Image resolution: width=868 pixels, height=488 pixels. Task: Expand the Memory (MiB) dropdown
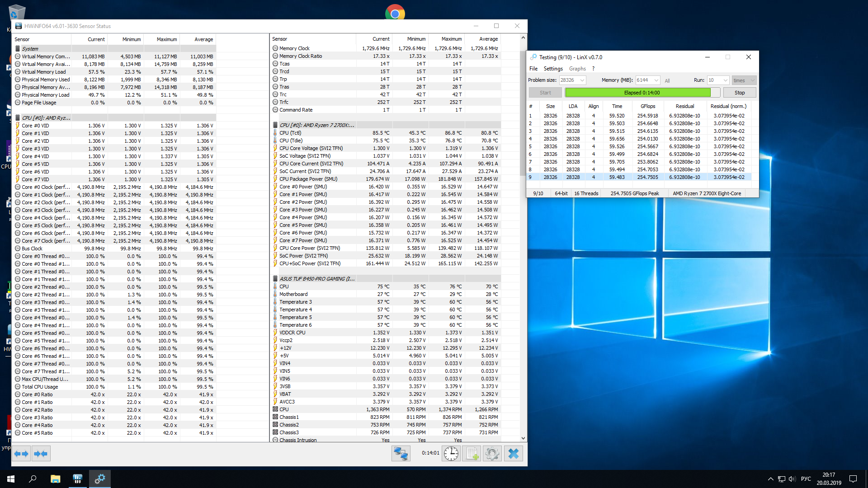656,80
